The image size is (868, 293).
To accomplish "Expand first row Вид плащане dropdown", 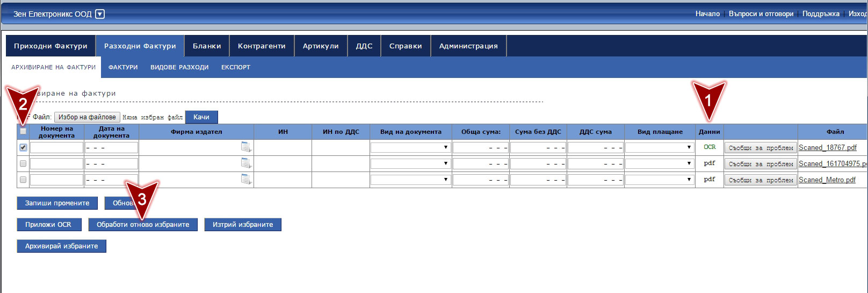I will point(659,147).
